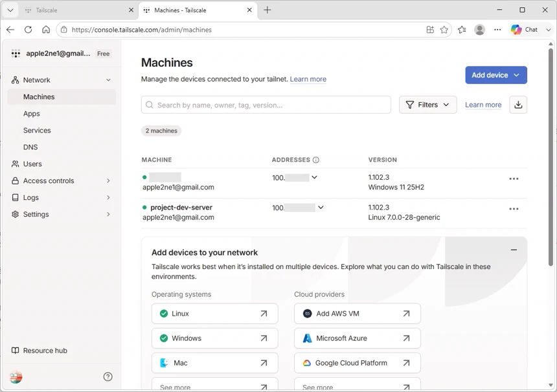Open the Windows install card
Screen dimensions: 557x392
coord(214,338)
